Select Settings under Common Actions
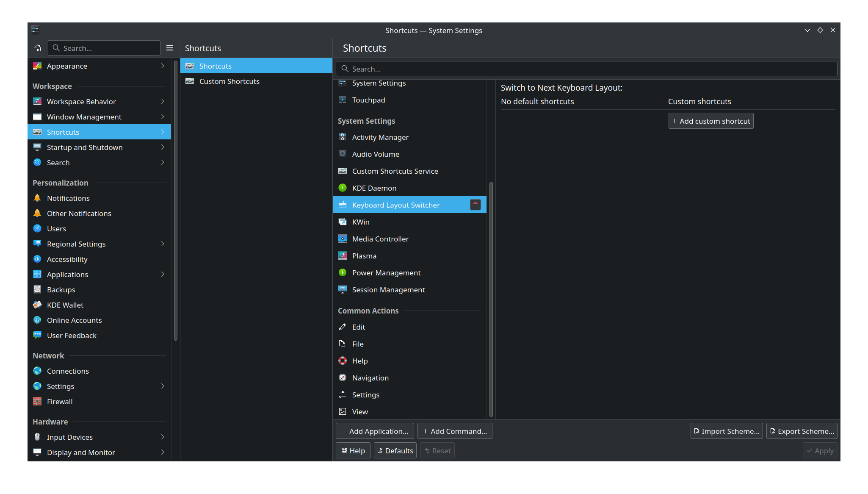This screenshot has width=868, height=494. click(x=409, y=395)
